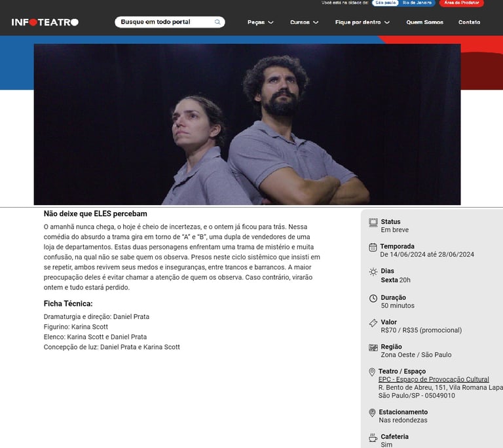The width and height of the screenshot is (503, 448).
Task: Go to the Contato menu item
Action: [469, 22]
